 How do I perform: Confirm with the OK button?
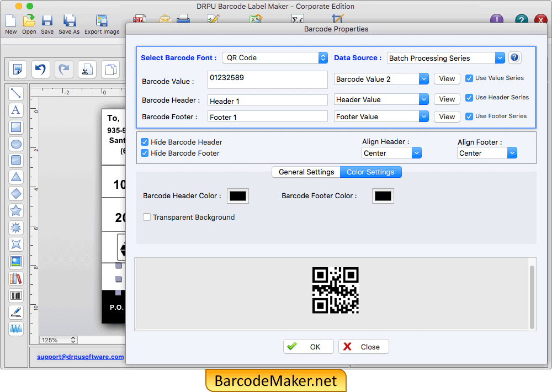point(309,347)
